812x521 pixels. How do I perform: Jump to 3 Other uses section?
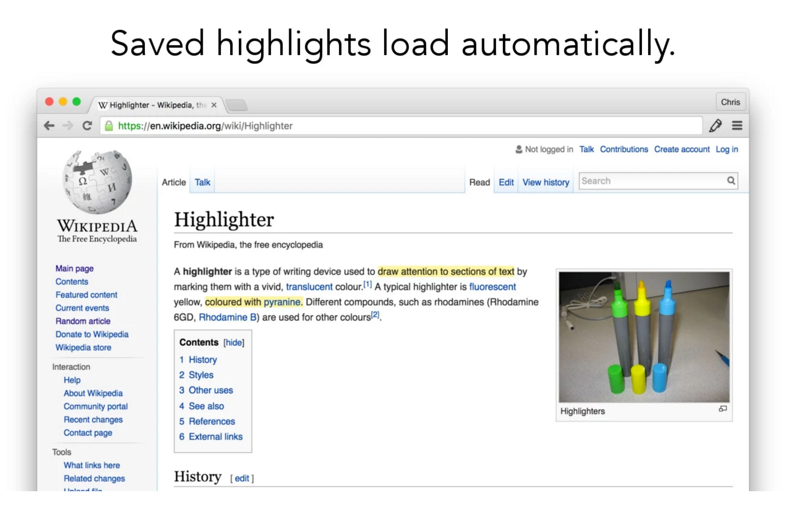coord(206,390)
